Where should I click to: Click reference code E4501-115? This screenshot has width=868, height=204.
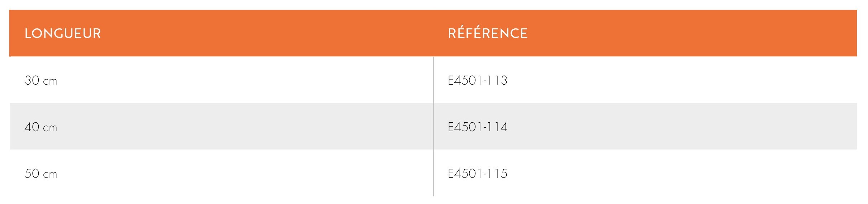(x=478, y=174)
